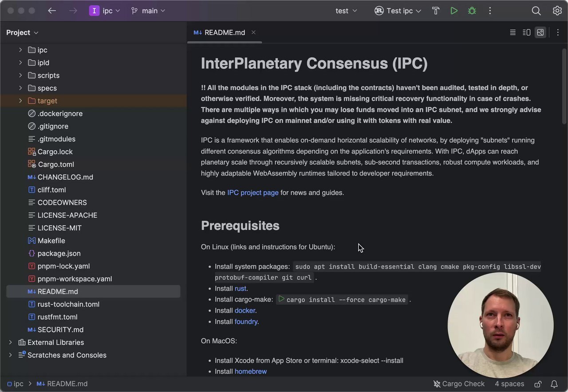Follow the foundry link
The image size is (568, 392).
click(246, 321)
